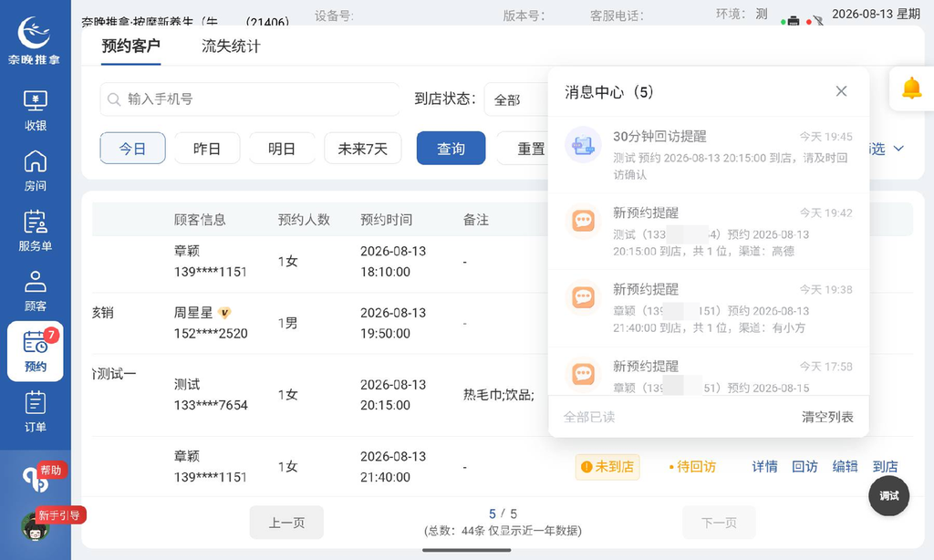This screenshot has height=560, width=934.
Task: Click the 消息中心（5）title
Action: pyautogui.click(x=608, y=92)
